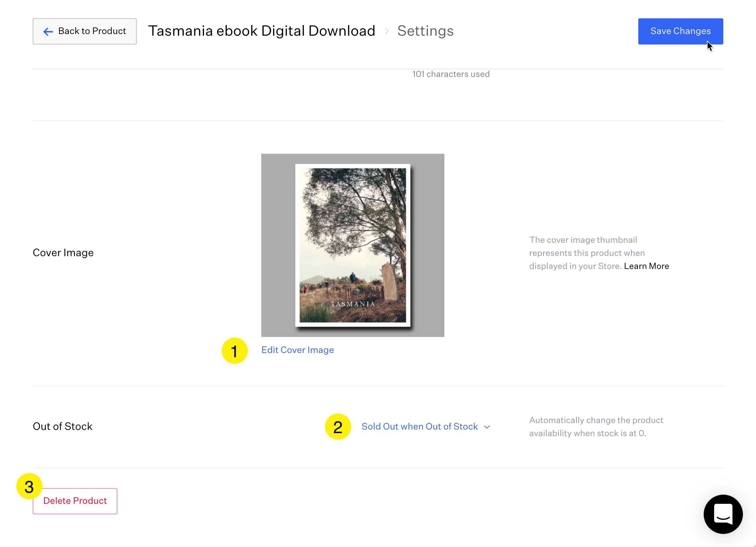This screenshot has height=547, width=756.
Task: Click the left arrow icon in Back button
Action: 48,32
